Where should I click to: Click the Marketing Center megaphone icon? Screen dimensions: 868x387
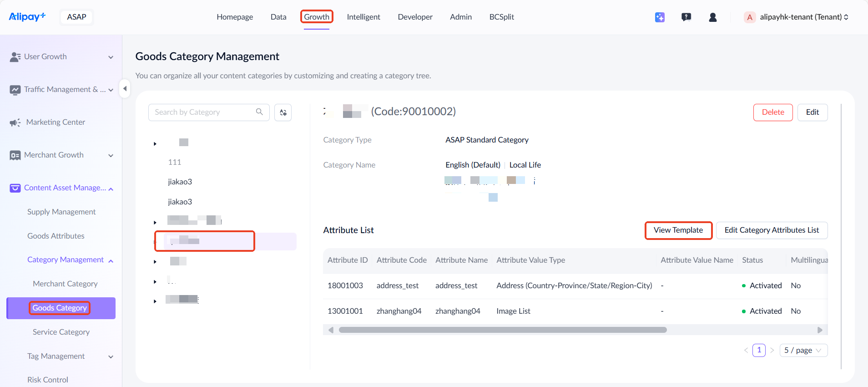[15, 122]
